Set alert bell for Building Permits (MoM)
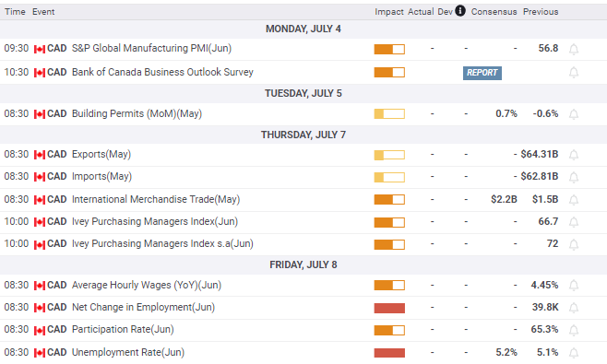The height and width of the screenshot is (364, 607). point(574,114)
